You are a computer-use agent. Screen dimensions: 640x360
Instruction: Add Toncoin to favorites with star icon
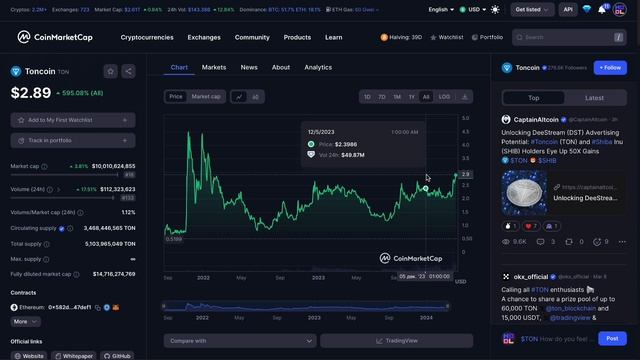click(x=110, y=71)
